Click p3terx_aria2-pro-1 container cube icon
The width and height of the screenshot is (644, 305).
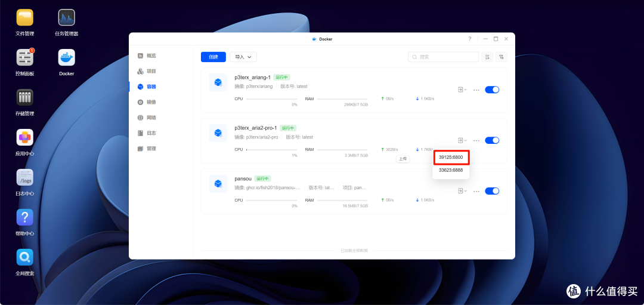coord(218,133)
